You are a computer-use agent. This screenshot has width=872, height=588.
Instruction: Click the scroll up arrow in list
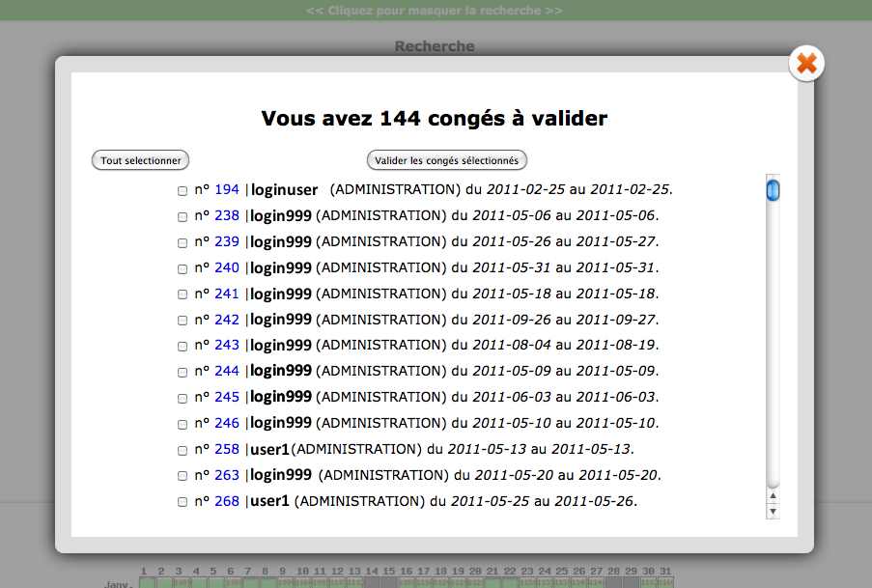click(x=773, y=496)
